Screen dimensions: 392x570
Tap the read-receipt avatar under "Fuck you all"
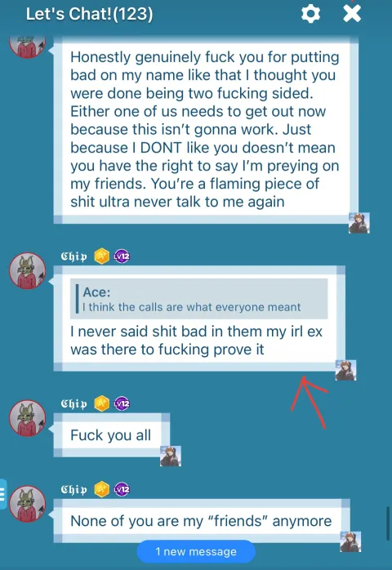click(171, 456)
